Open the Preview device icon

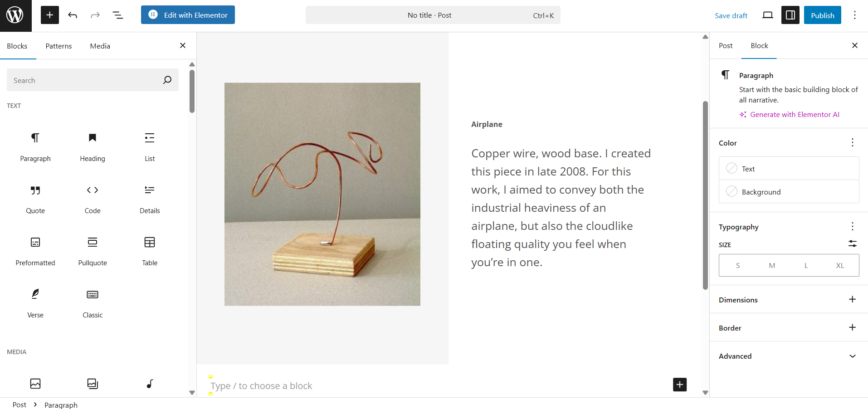pos(767,15)
